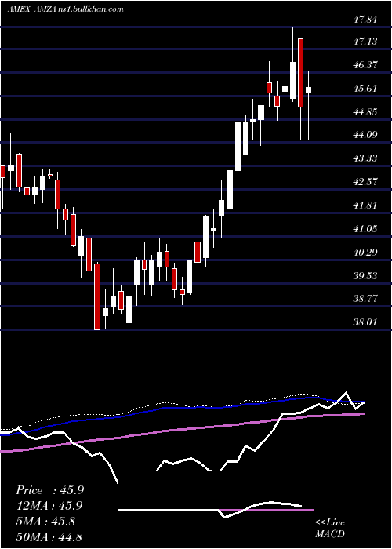Click the Price : 45.9 readout

[x=49, y=490]
